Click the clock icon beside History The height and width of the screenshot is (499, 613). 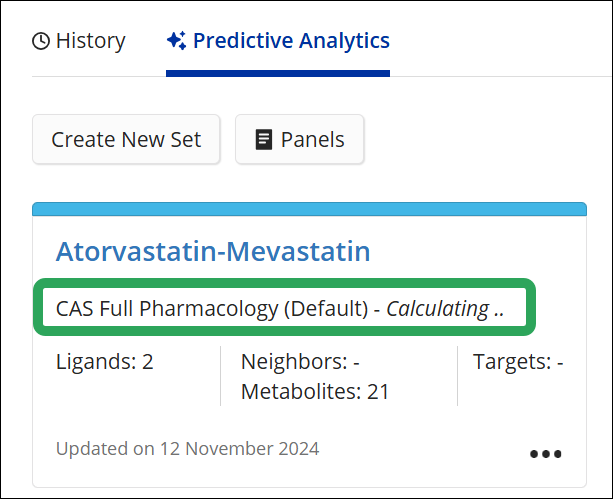point(41,42)
